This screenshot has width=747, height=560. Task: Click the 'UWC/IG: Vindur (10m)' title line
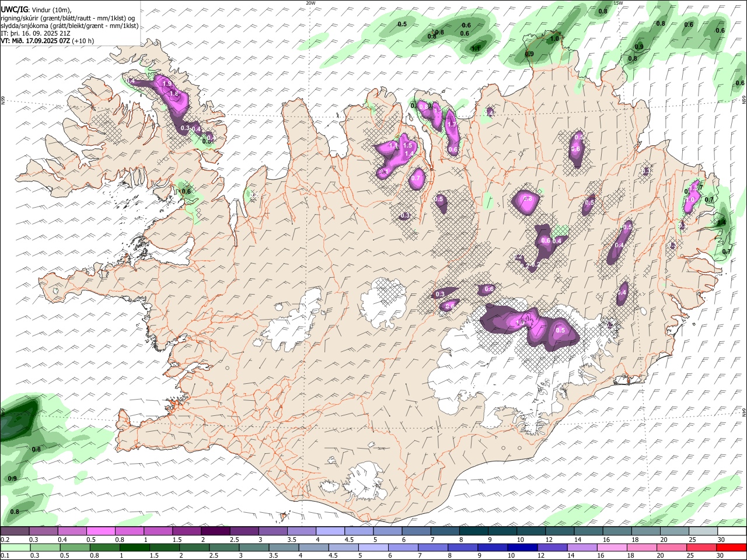pyautogui.click(x=36, y=10)
